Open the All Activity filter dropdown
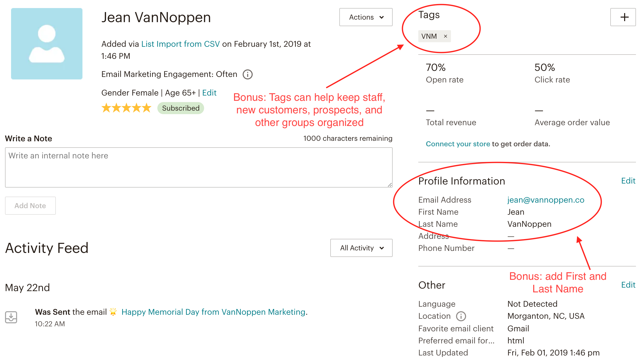The width and height of the screenshot is (644, 360). point(361,248)
